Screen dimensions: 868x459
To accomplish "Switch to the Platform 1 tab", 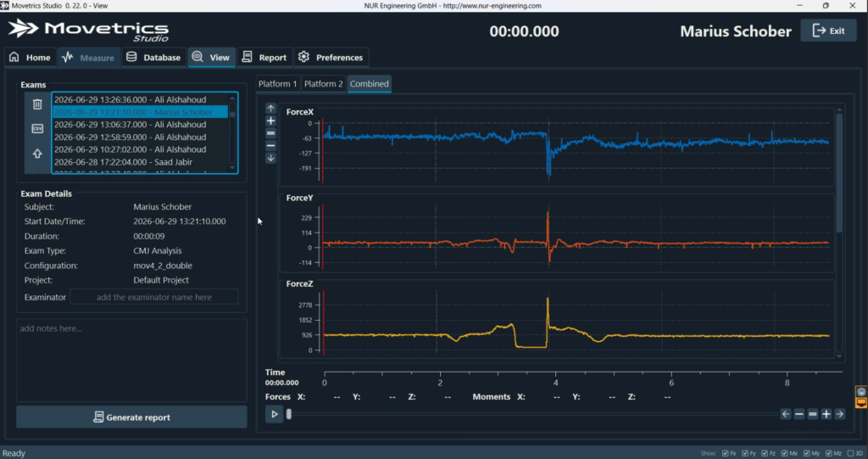I will coord(278,84).
